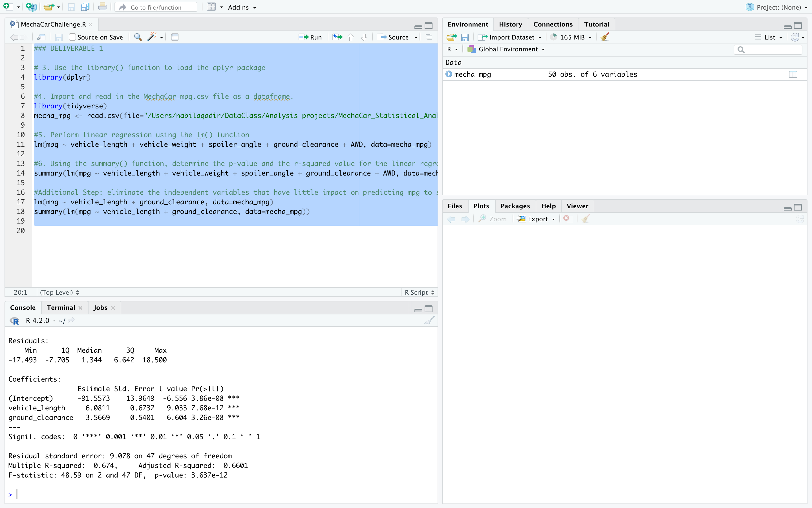Open List view mode dropdown
The image size is (812, 508).
pos(769,37)
